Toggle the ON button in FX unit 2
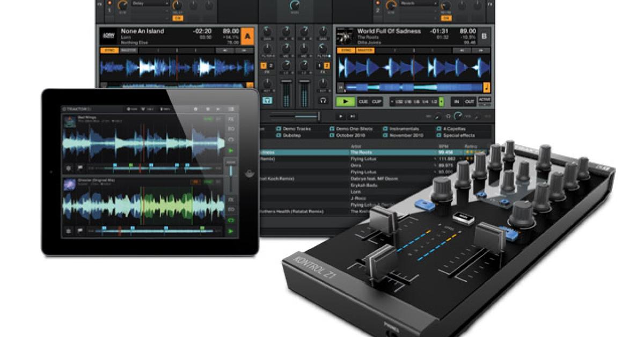 tap(445, 18)
